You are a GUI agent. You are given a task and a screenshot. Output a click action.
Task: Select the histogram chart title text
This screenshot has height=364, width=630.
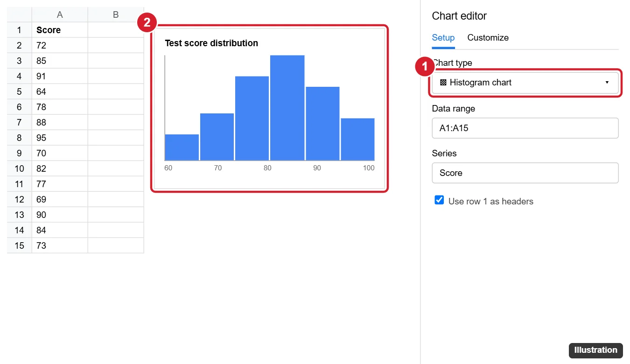211,43
